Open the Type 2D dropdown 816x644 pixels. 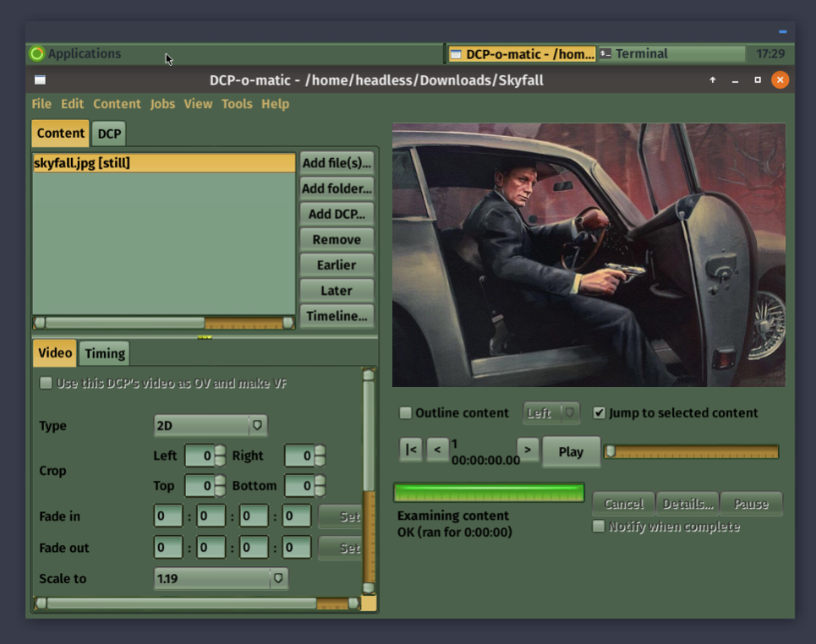(x=210, y=425)
